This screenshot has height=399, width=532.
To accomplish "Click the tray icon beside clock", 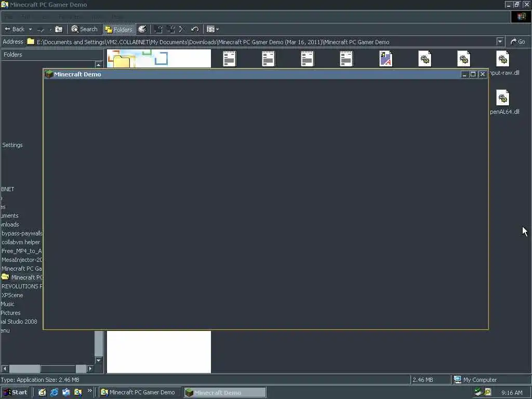I will [x=488, y=392].
